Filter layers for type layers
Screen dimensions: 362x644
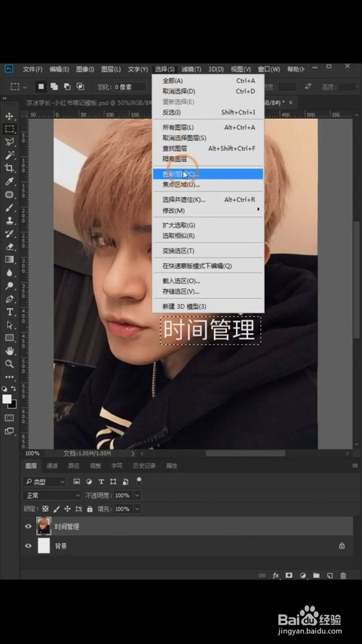click(101, 481)
